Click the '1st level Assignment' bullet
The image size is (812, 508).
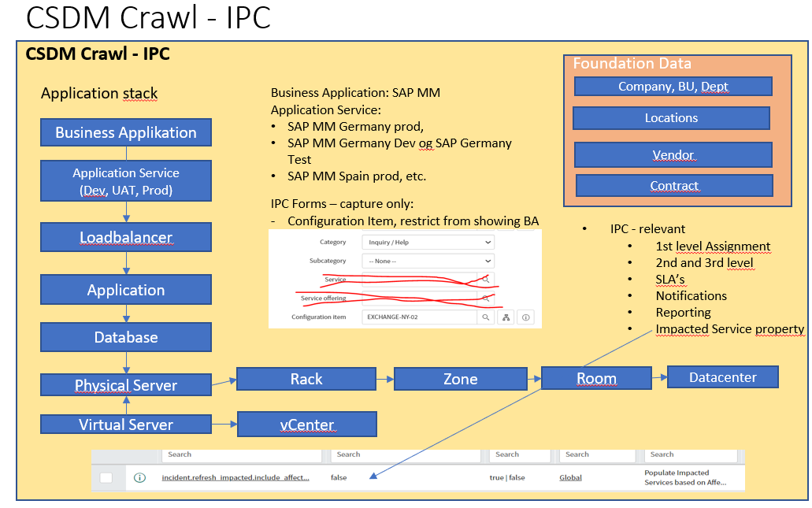click(713, 247)
